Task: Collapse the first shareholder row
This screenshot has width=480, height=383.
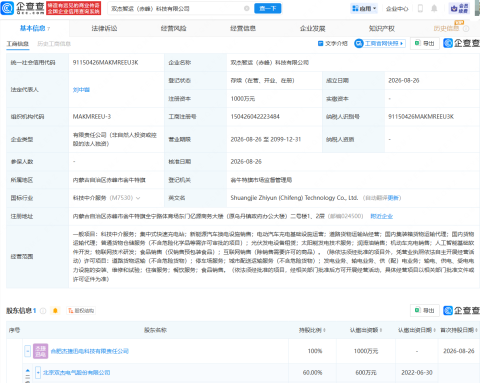Action: point(28,351)
